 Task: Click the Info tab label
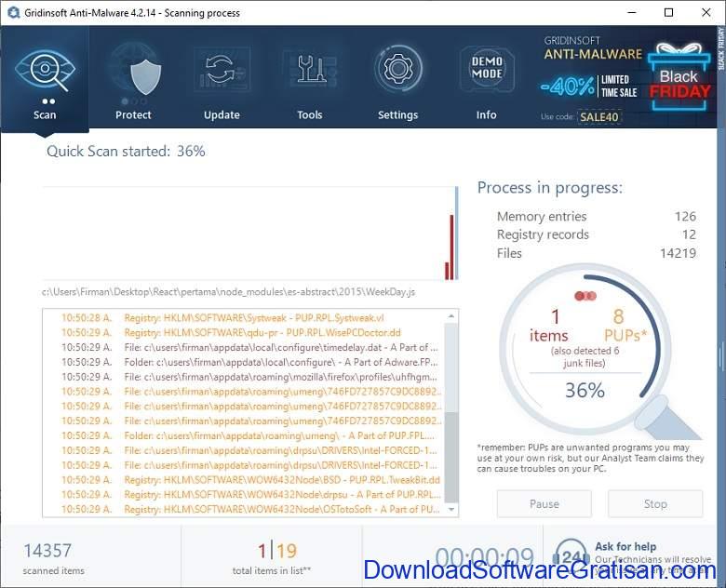point(486,114)
